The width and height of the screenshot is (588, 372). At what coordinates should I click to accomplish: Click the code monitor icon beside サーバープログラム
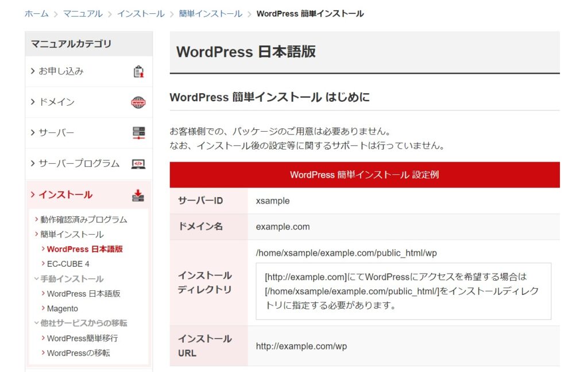[x=138, y=164]
